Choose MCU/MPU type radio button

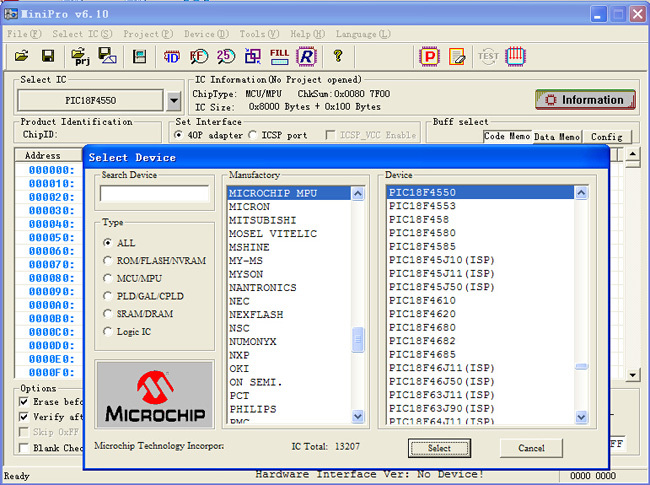[x=107, y=278]
